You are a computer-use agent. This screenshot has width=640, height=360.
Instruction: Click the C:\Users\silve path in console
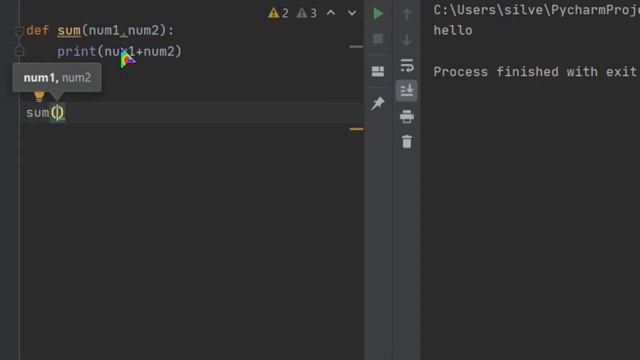(x=536, y=10)
